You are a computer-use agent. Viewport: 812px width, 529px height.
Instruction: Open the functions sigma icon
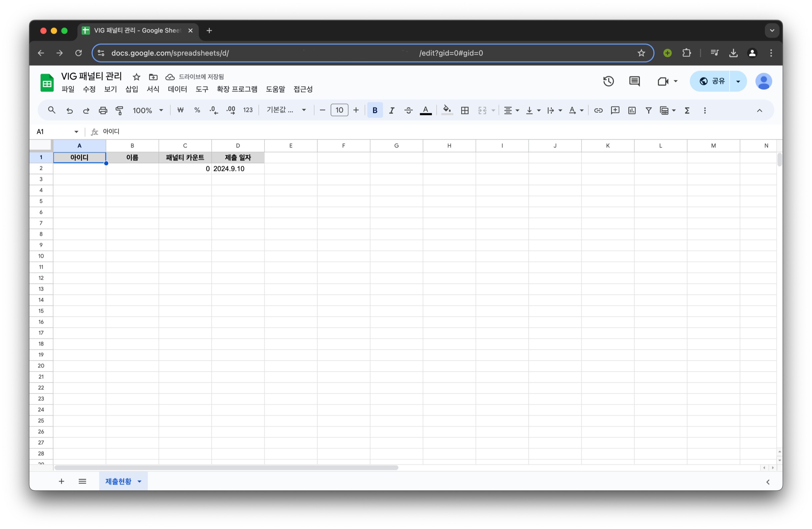coord(687,111)
